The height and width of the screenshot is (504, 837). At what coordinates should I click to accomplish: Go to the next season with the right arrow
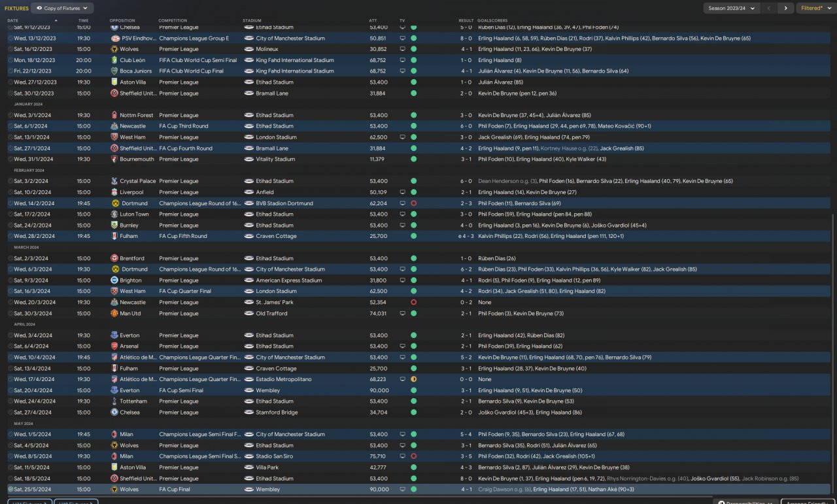785,8
